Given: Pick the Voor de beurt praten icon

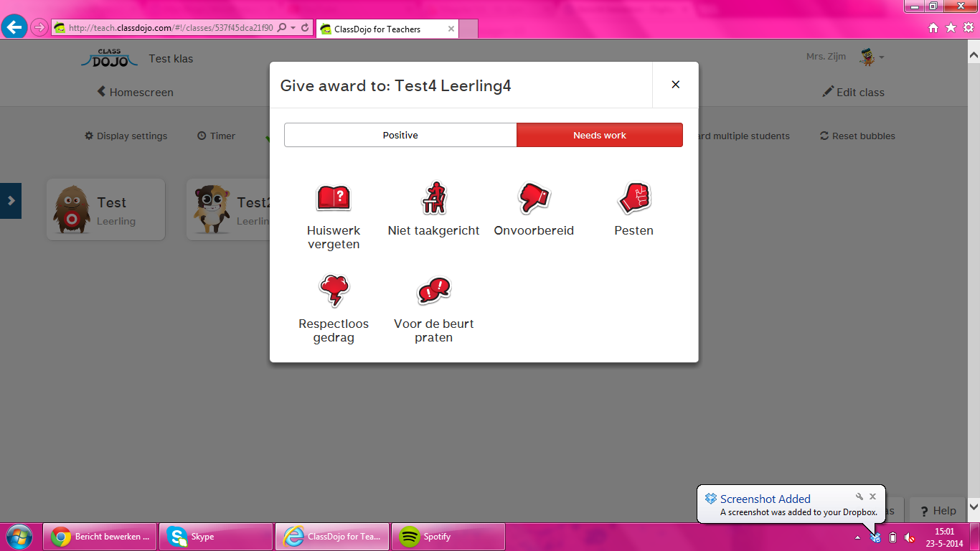Looking at the screenshot, I should point(433,291).
